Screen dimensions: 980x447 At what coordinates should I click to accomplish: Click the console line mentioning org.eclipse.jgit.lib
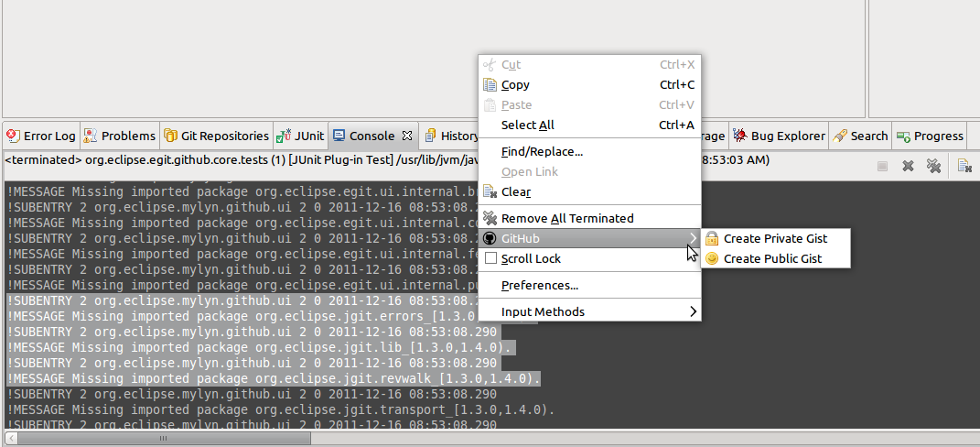tap(261, 347)
